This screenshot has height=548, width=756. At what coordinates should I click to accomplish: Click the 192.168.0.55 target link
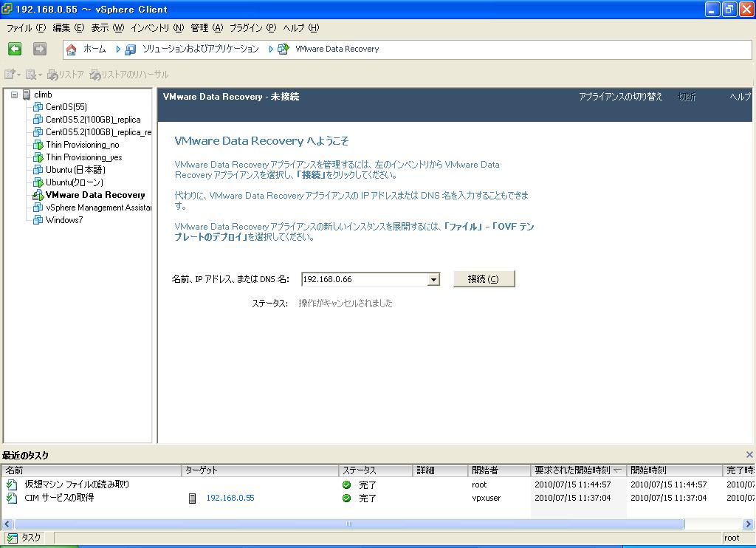tap(230, 498)
